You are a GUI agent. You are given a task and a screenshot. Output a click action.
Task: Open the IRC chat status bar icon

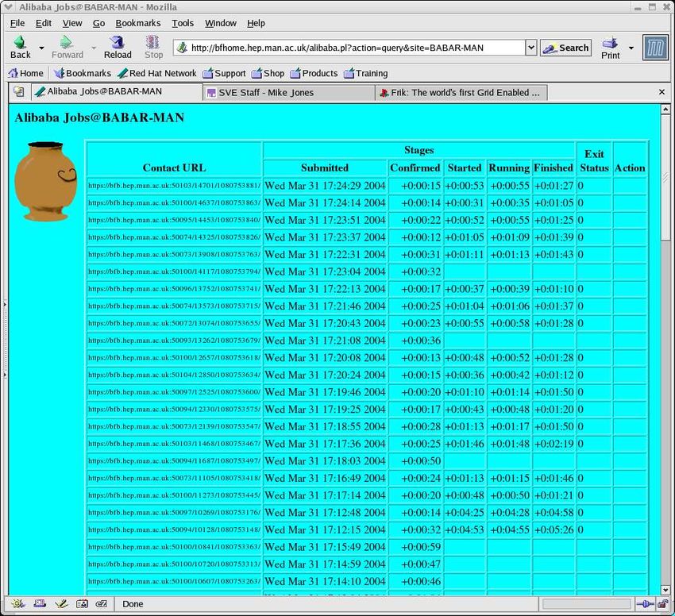[x=101, y=604]
